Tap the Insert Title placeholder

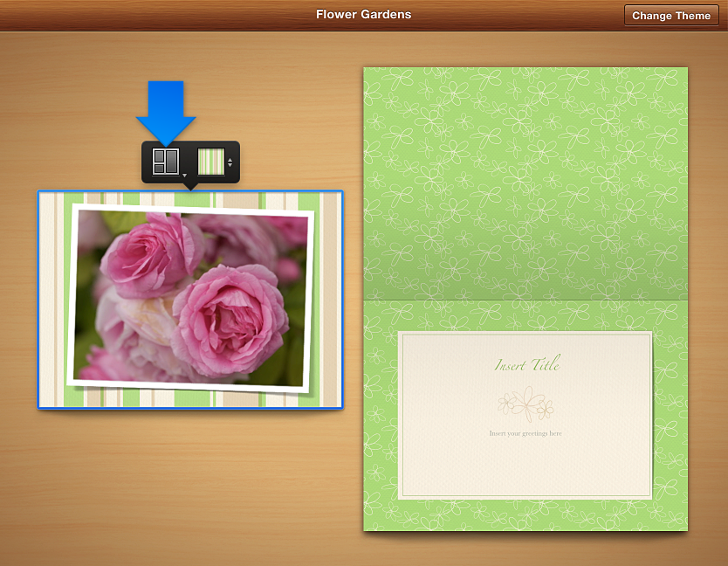pos(525,366)
